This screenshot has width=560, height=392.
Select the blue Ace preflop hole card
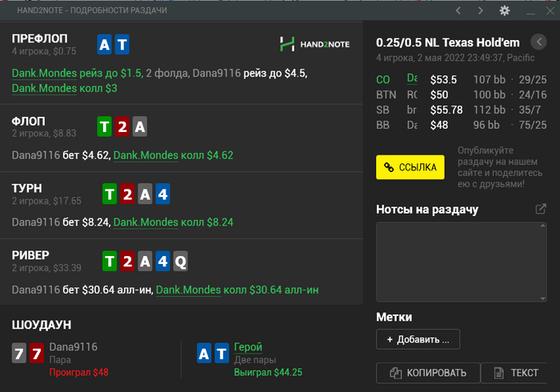pos(104,44)
